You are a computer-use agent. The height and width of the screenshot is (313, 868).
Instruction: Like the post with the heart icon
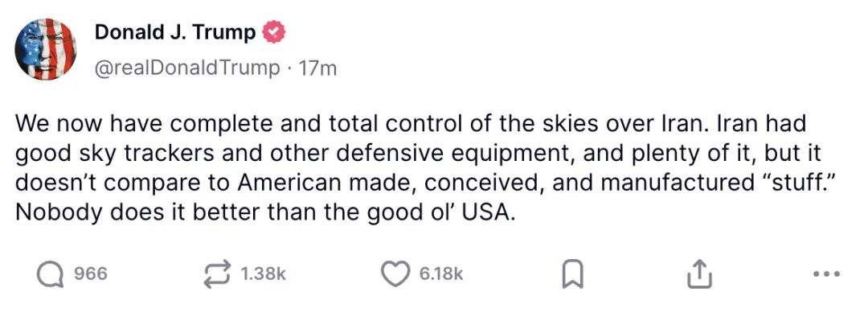pos(395,274)
